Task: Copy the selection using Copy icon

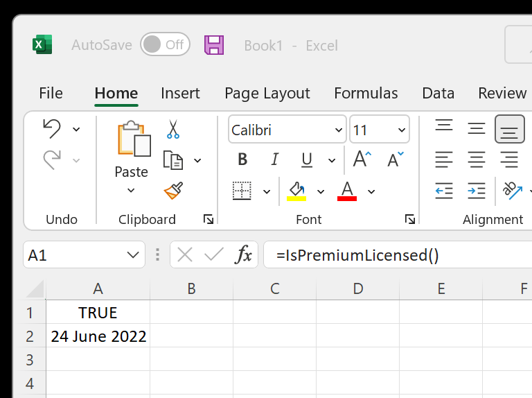Action: [173, 160]
